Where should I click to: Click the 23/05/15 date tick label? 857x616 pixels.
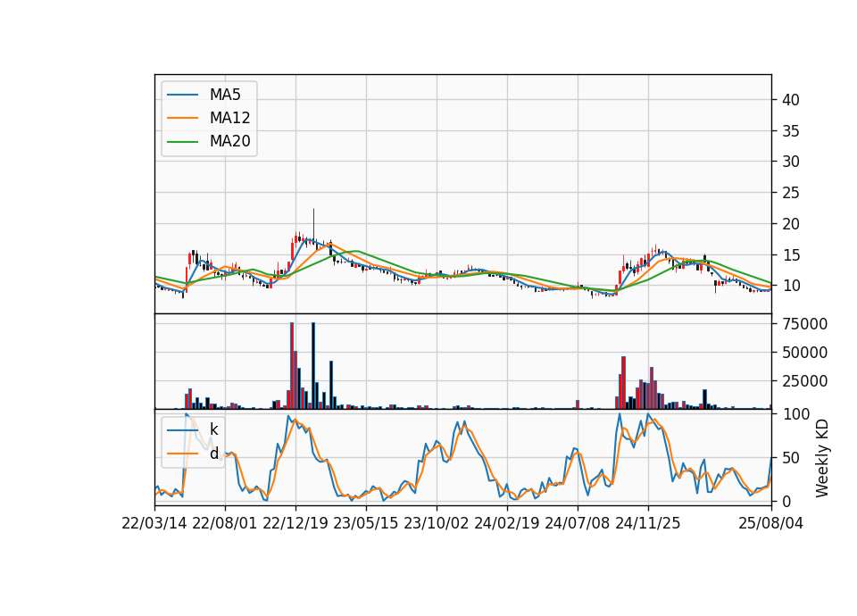pos(366,524)
